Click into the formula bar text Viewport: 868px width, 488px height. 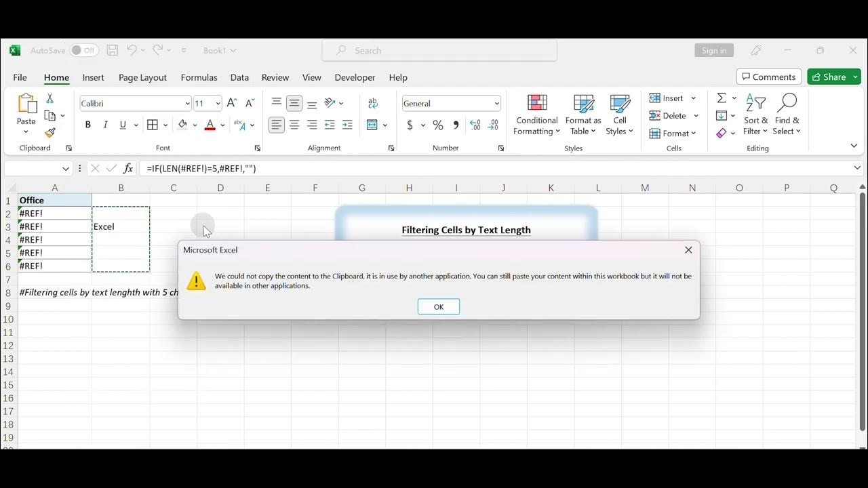[201, 169]
